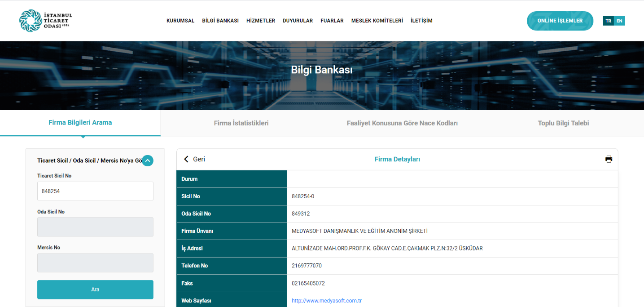644x307 pixels.
Task: Click the Telefon No row label
Action: (195, 266)
